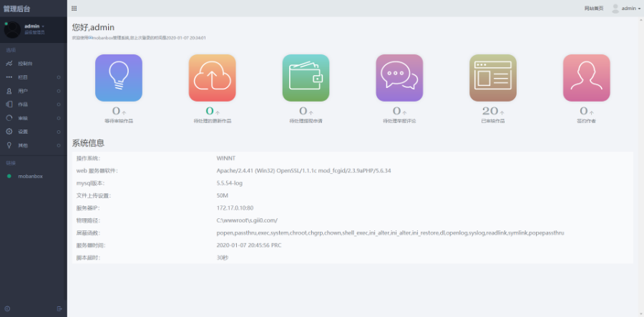Viewport: 644px width, 317px height.
Task: Click the logout icon at sidebar bottom-right
Action: pyautogui.click(x=59, y=308)
